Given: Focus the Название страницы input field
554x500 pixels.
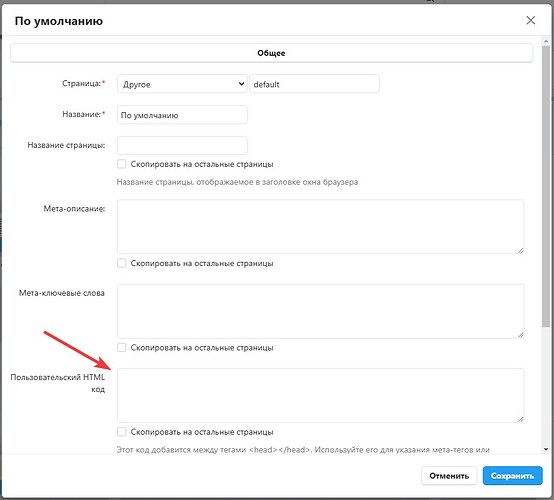Looking at the screenshot, I should (182, 145).
